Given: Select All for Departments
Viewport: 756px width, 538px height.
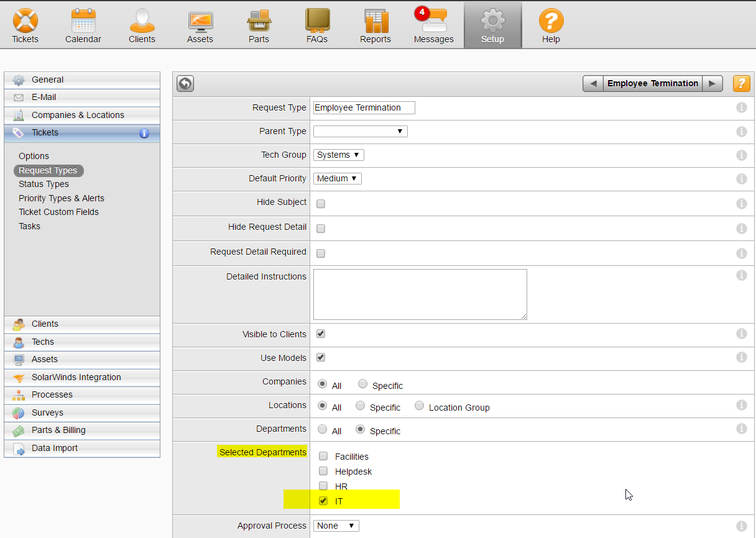Looking at the screenshot, I should [322, 429].
